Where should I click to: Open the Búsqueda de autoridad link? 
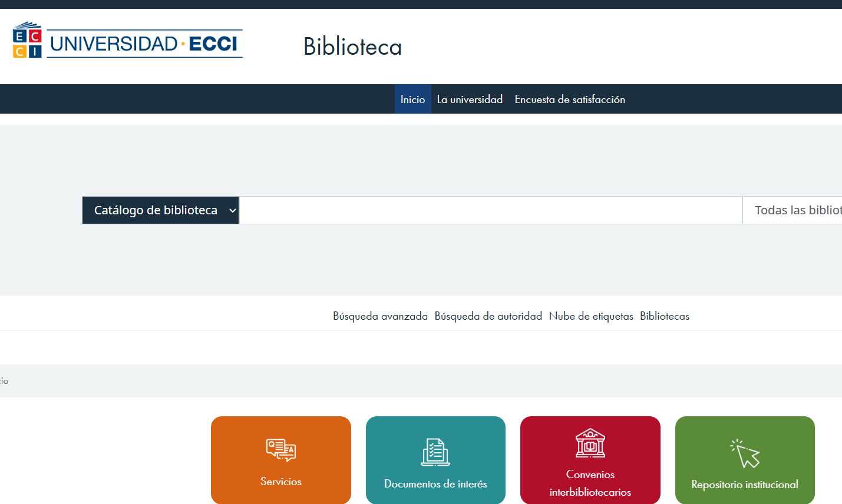[488, 316]
